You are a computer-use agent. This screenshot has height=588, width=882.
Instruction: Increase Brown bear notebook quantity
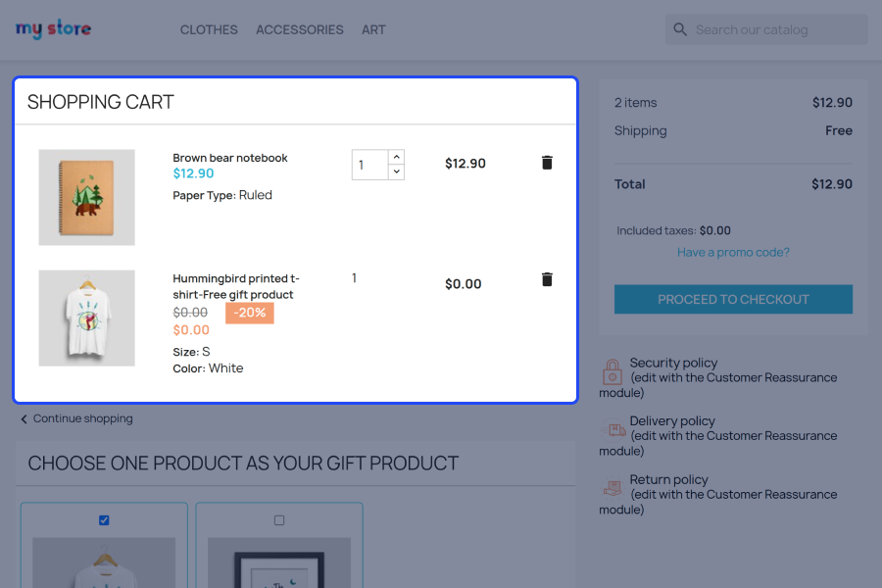pos(397,157)
